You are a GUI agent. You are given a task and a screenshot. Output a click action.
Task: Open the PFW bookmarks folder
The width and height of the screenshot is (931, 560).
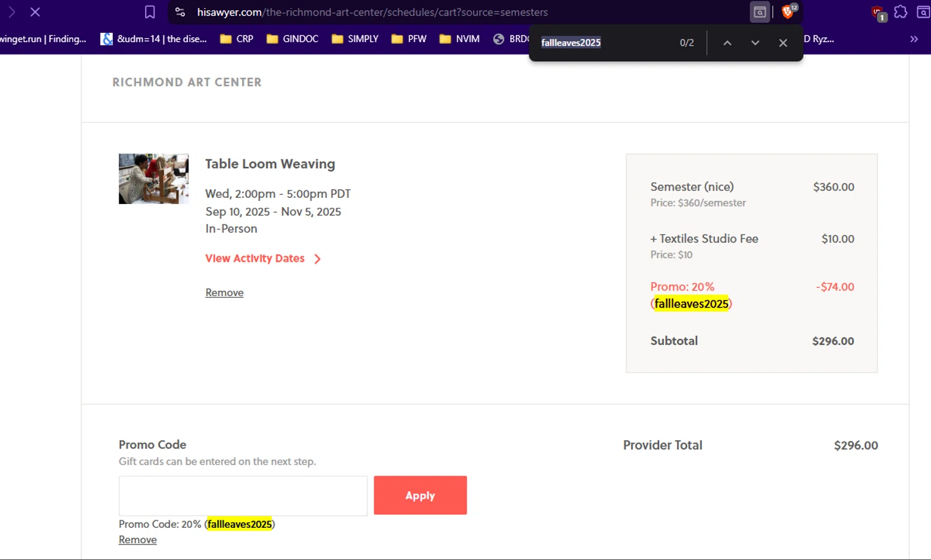coord(409,38)
